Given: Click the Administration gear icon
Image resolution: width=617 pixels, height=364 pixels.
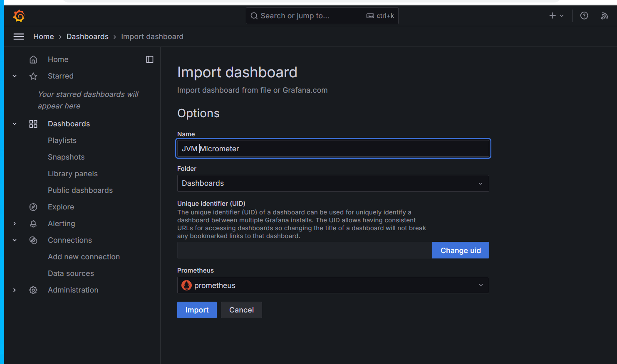Looking at the screenshot, I should pos(33,290).
